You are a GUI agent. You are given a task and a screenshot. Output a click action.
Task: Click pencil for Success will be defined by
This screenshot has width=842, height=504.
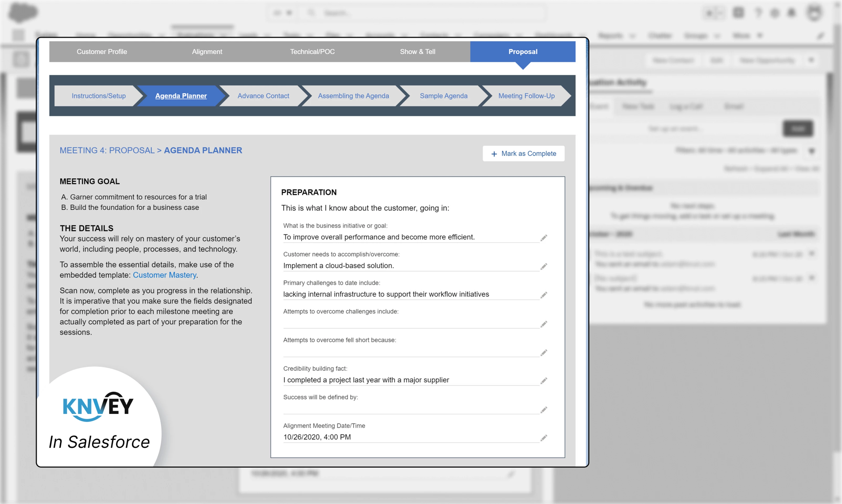click(x=544, y=410)
